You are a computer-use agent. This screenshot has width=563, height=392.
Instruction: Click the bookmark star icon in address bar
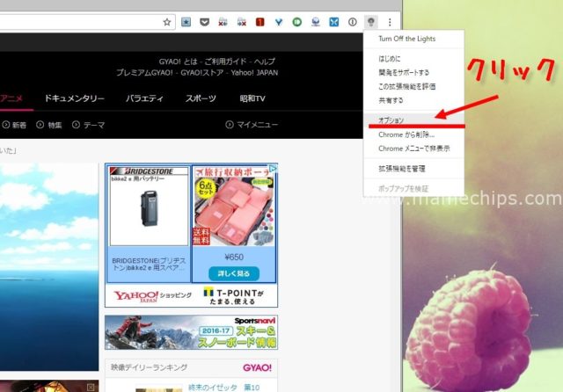[x=168, y=20]
